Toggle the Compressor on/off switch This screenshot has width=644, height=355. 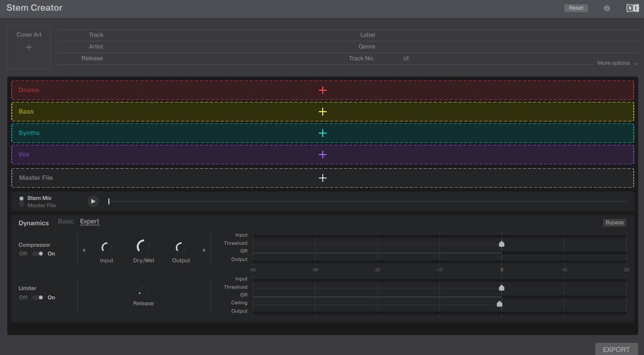pos(38,254)
